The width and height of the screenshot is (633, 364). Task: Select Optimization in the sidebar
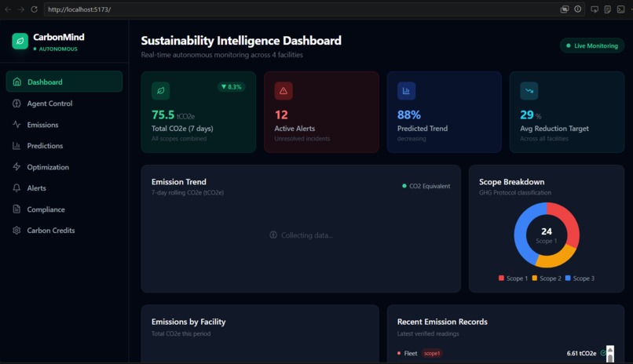64,167
